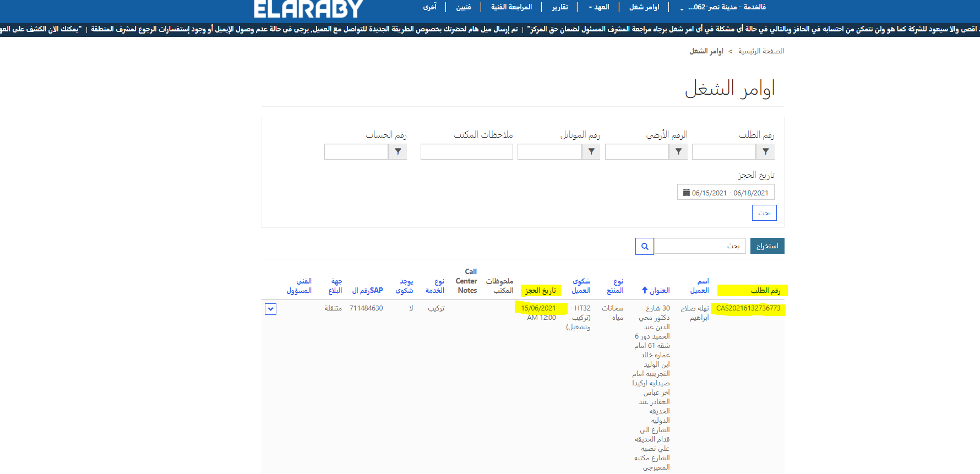Focus the table بحث search box
Viewport: 980px width, 474px height.
(x=700, y=246)
